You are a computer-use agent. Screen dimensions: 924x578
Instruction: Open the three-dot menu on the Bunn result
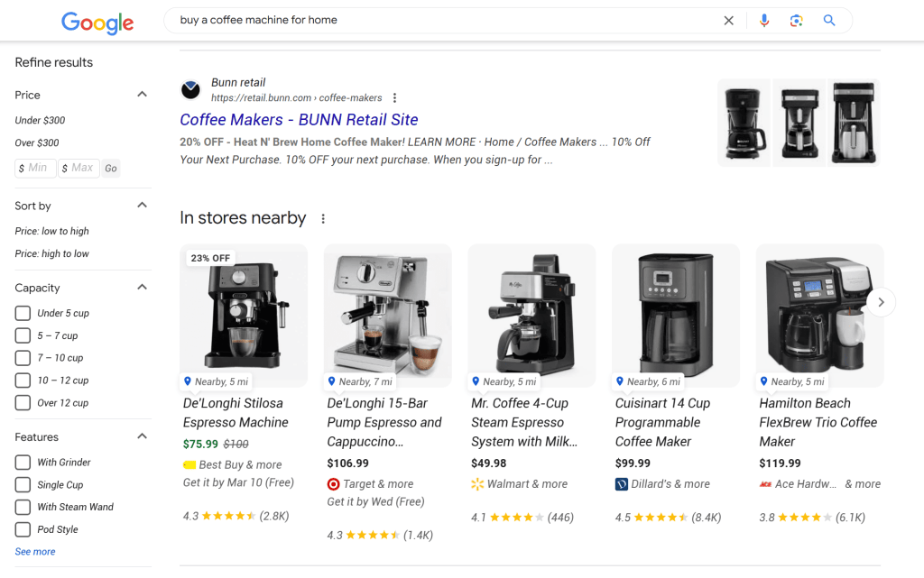[394, 97]
